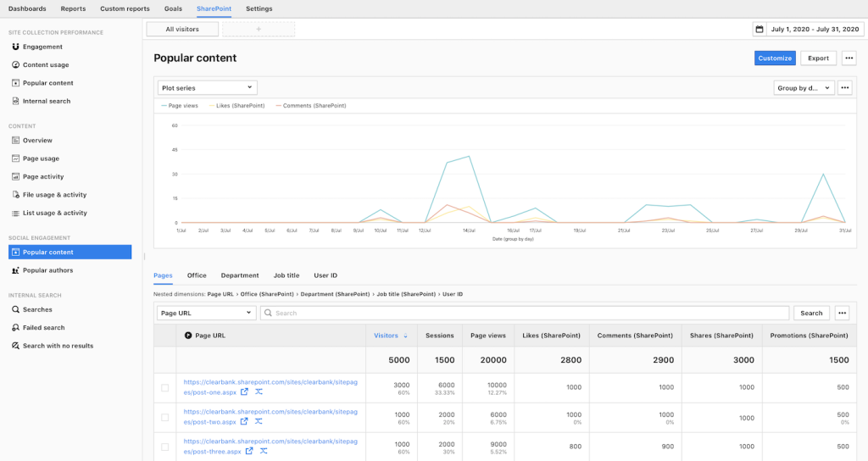Switch to the Department tab
Image resolution: width=868 pixels, height=461 pixels.
click(x=240, y=275)
